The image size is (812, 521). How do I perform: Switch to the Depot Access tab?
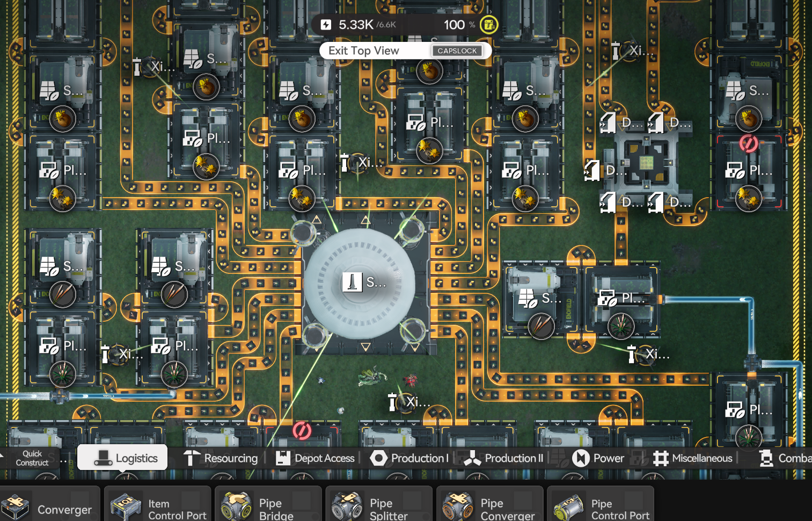[x=315, y=458]
